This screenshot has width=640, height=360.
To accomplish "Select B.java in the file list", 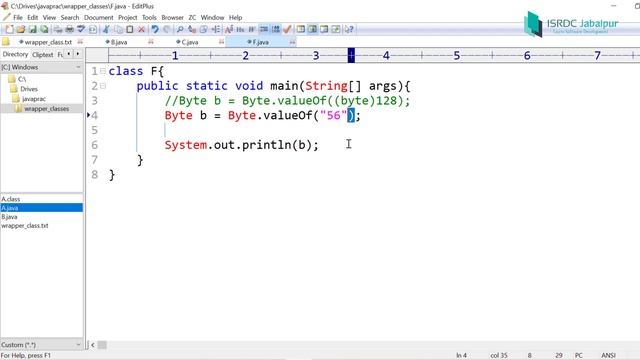I will (9, 217).
